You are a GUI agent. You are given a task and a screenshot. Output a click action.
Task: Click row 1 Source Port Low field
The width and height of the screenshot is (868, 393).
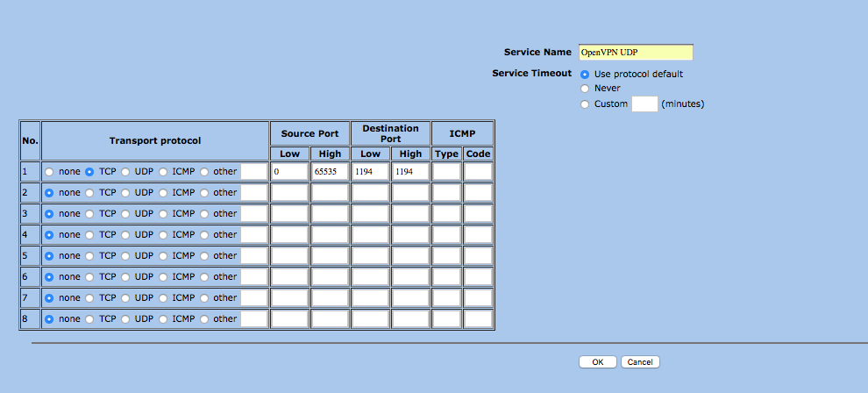[289, 172]
